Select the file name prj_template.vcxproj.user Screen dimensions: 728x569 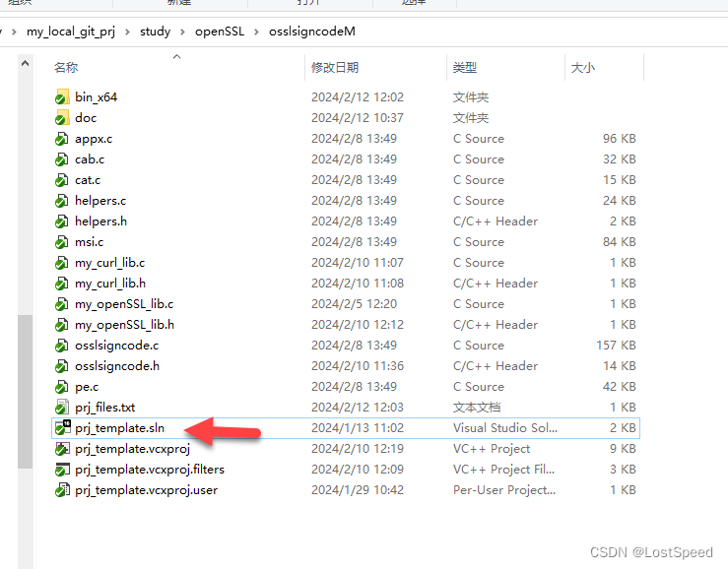tap(146, 490)
